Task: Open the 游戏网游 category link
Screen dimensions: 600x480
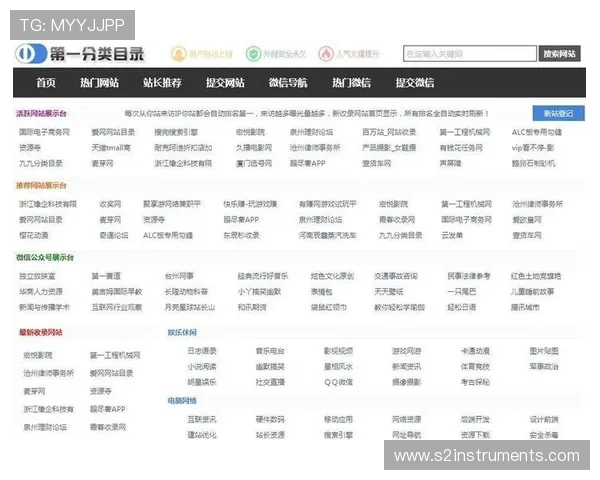Action: coord(406,351)
